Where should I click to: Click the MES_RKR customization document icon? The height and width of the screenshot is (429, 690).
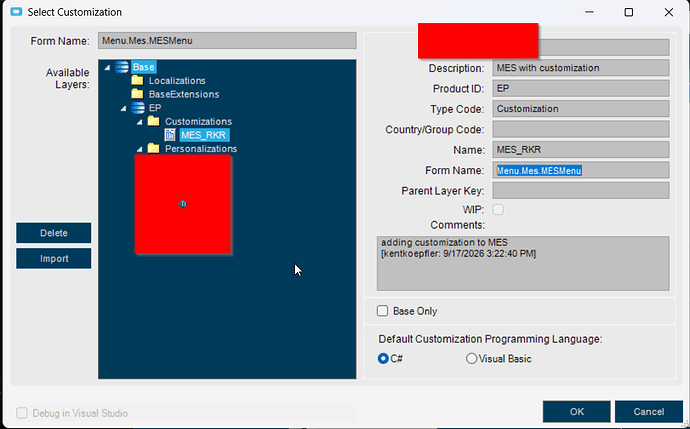(170, 135)
